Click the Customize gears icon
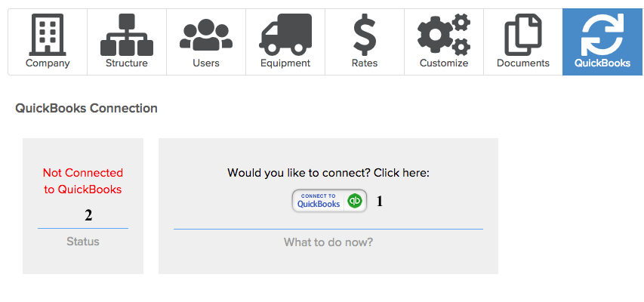 pos(444,35)
